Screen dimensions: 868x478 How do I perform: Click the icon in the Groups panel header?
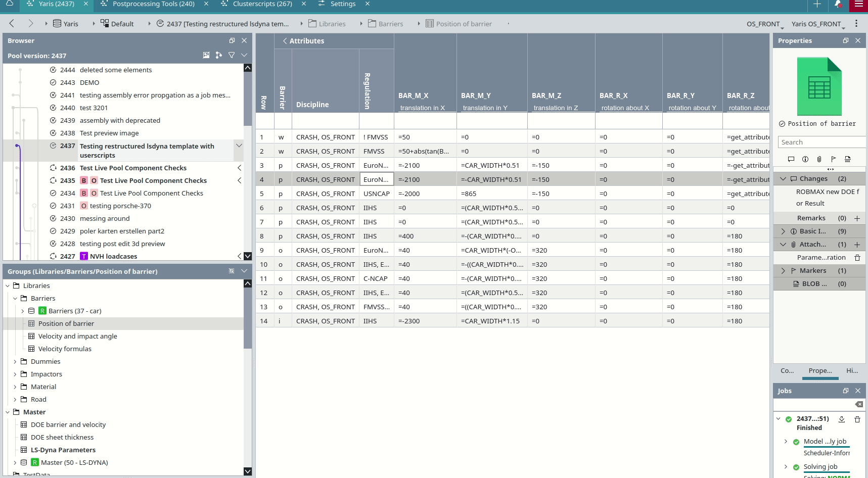point(232,271)
